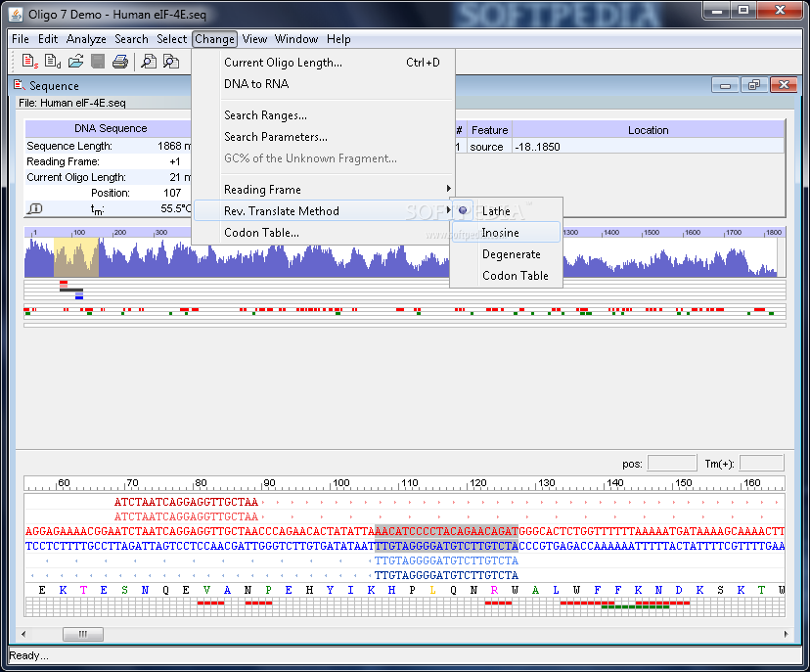Choose Degenerate reverse translate method
This screenshot has height=672, width=810.
pos(506,254)
